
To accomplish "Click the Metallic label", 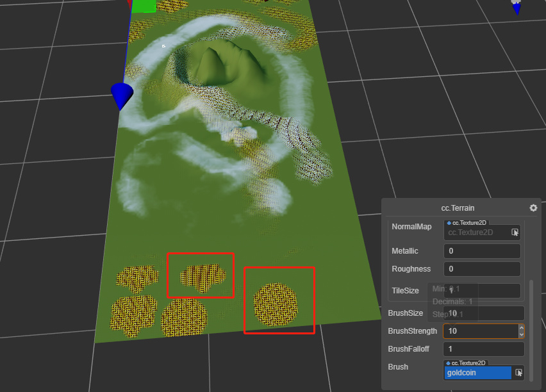I will tap(404, 251).
